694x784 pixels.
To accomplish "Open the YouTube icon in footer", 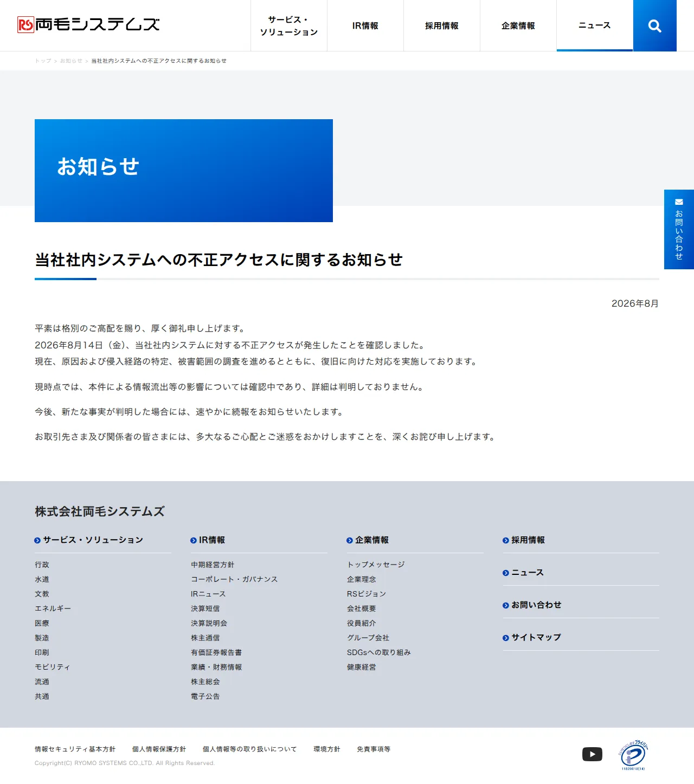I will 592,754.
